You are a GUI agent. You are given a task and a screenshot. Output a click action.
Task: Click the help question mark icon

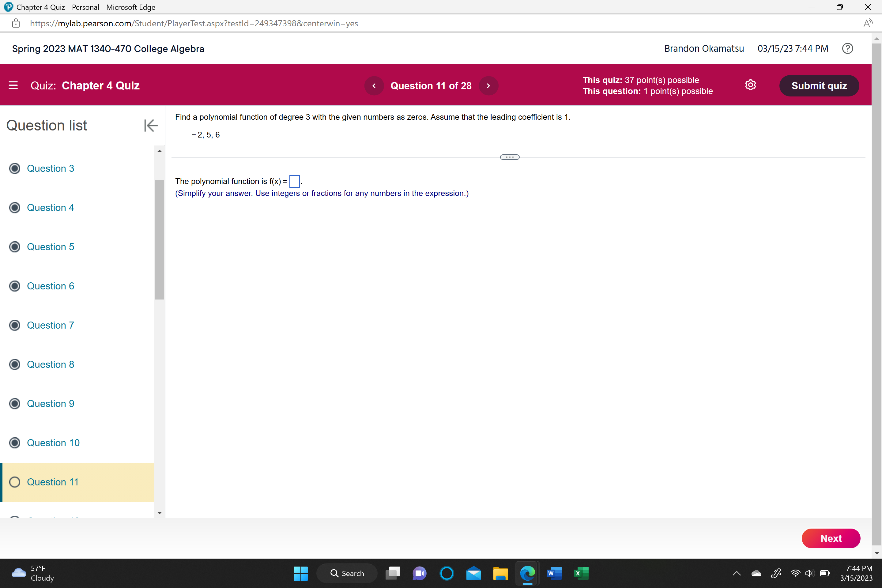pos(848,48)
